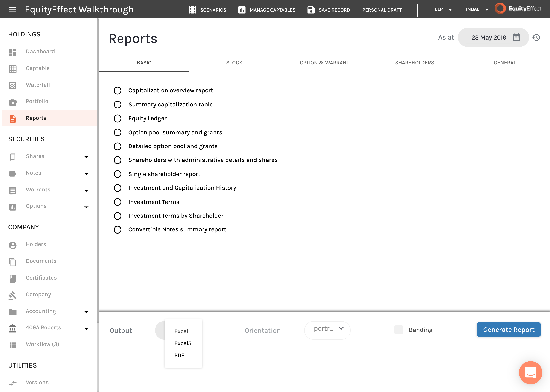This screenshot has height=392, width=550.
Task: Click the Portfolio briefcase icon
Action: [x=12, y=102]
